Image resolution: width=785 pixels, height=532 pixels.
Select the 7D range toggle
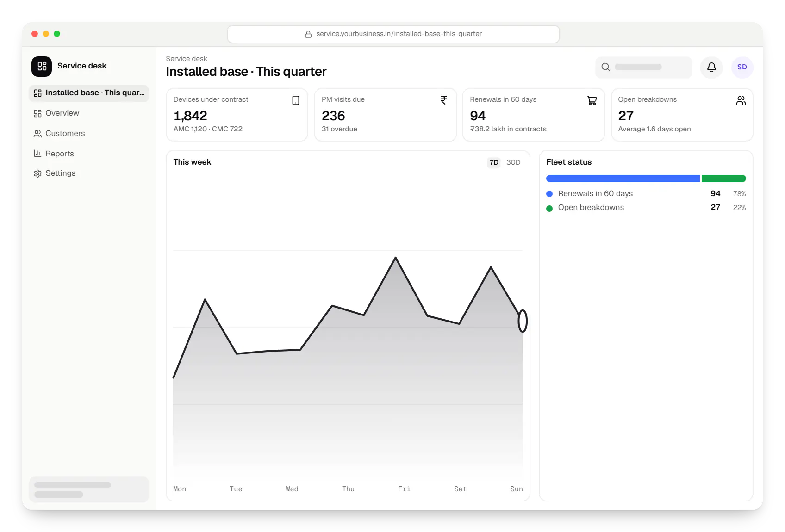coord(494,162)
